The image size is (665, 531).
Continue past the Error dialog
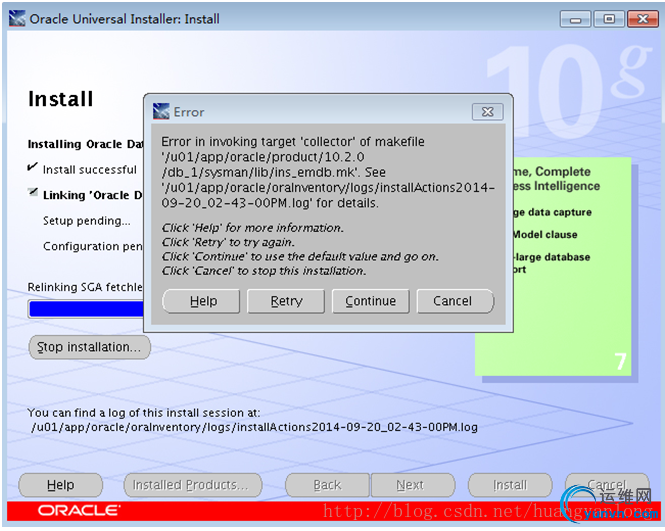(371, 301)
